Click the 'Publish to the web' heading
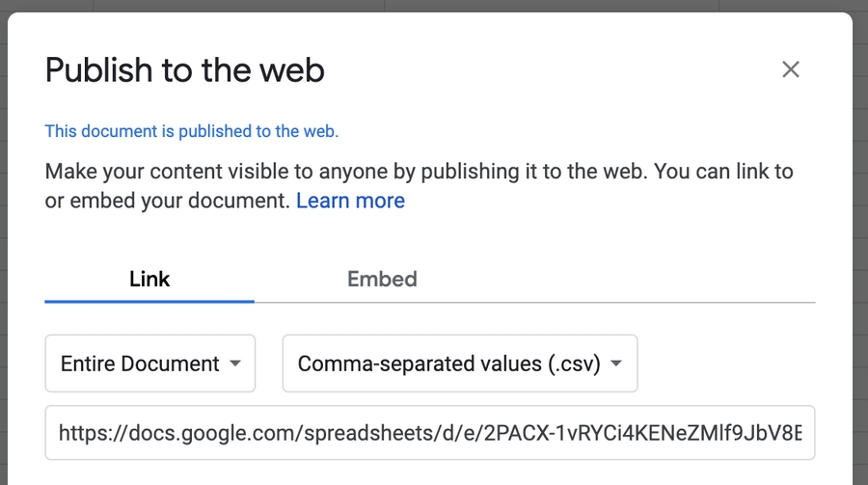 pos(185,70)
